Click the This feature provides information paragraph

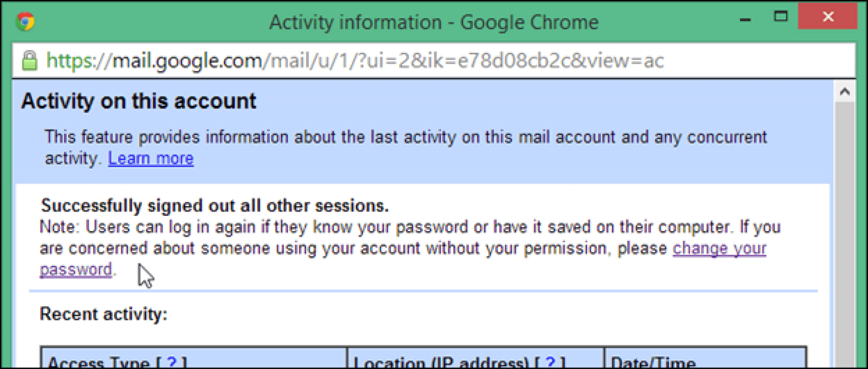(x=406, y=137)
